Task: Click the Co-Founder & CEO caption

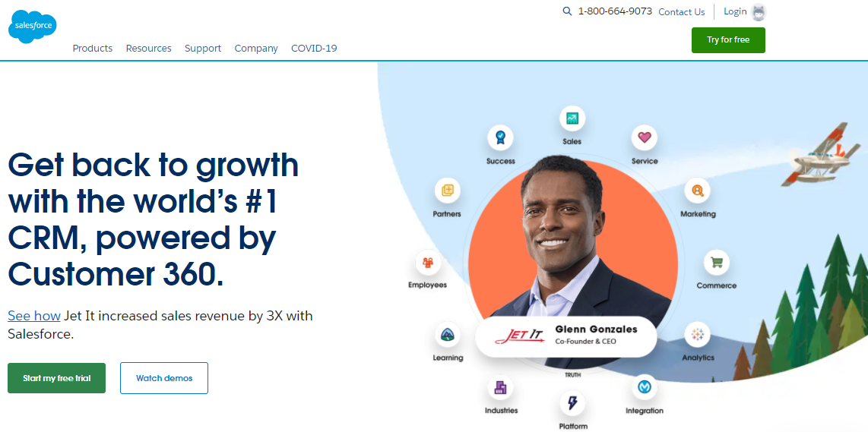Action: pos(586,342)
